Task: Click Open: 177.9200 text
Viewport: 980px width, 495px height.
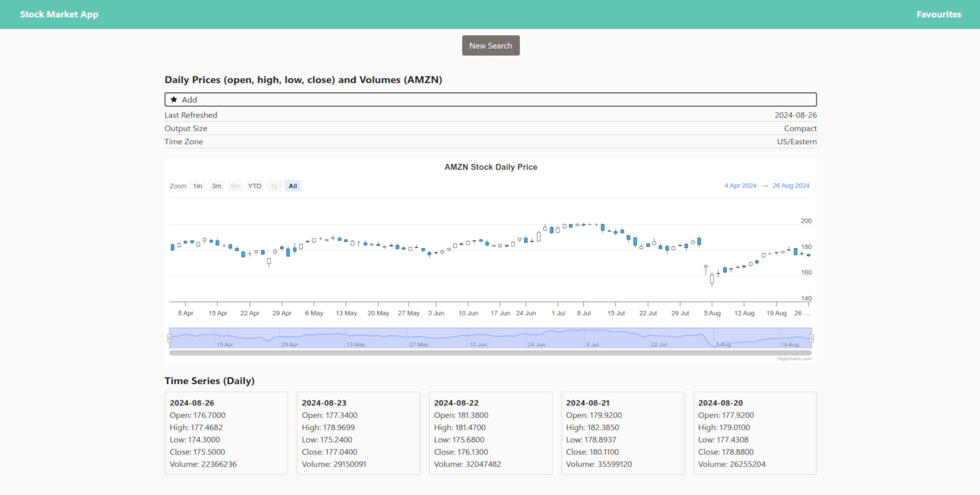Action: pos(726,415)
